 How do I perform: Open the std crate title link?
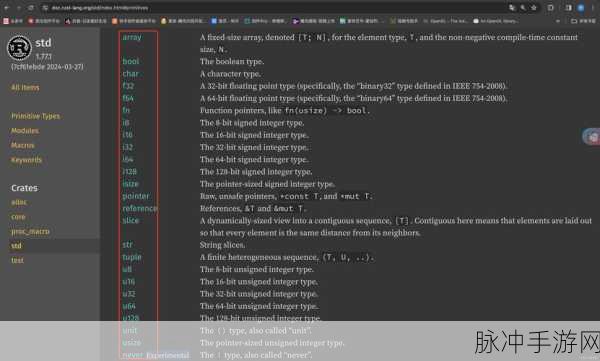click(43, 43)
